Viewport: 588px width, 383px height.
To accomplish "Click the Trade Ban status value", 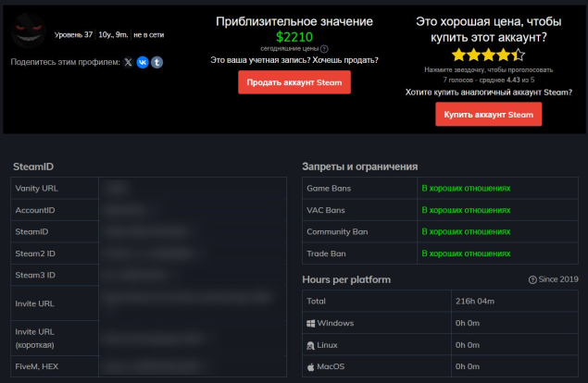I will [x=466, y=253].
